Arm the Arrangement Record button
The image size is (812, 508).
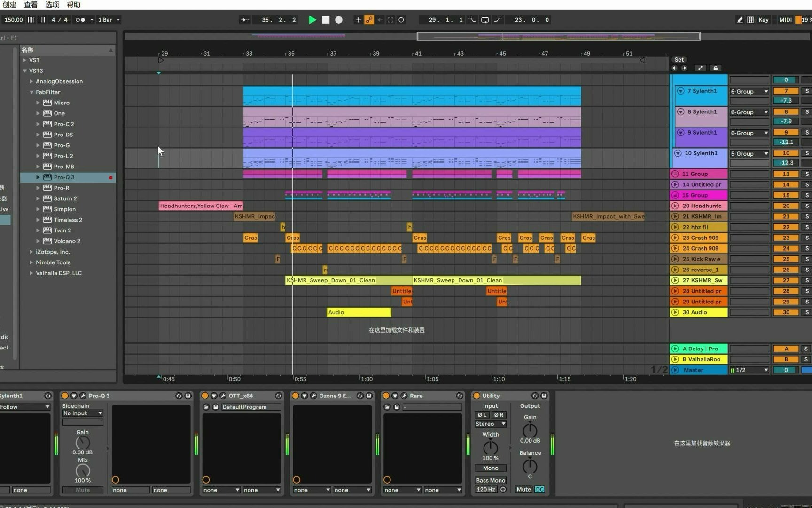339,20
